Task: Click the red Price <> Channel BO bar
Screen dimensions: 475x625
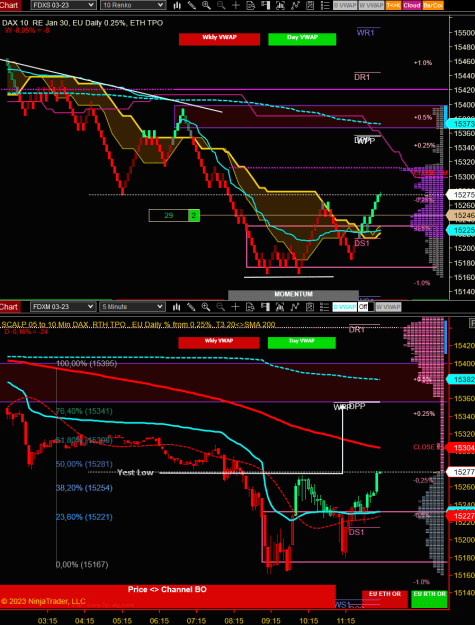Action: (167, 590)
